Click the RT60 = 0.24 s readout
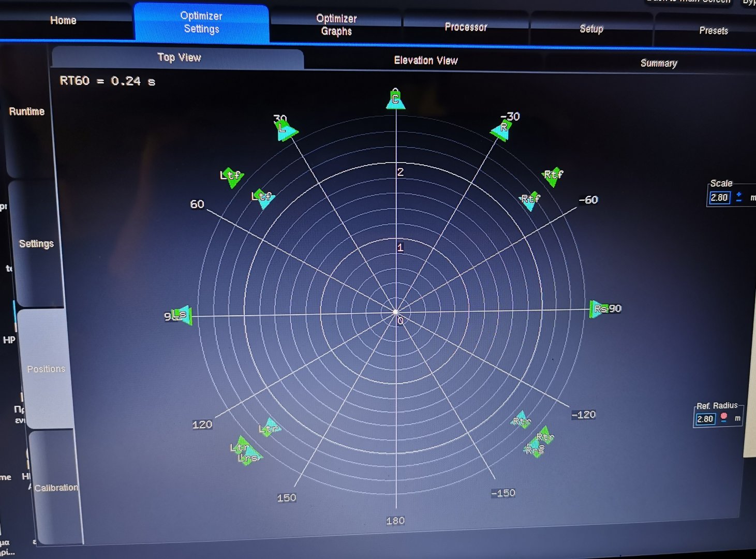The image size is (756, 559). [107, 81]
